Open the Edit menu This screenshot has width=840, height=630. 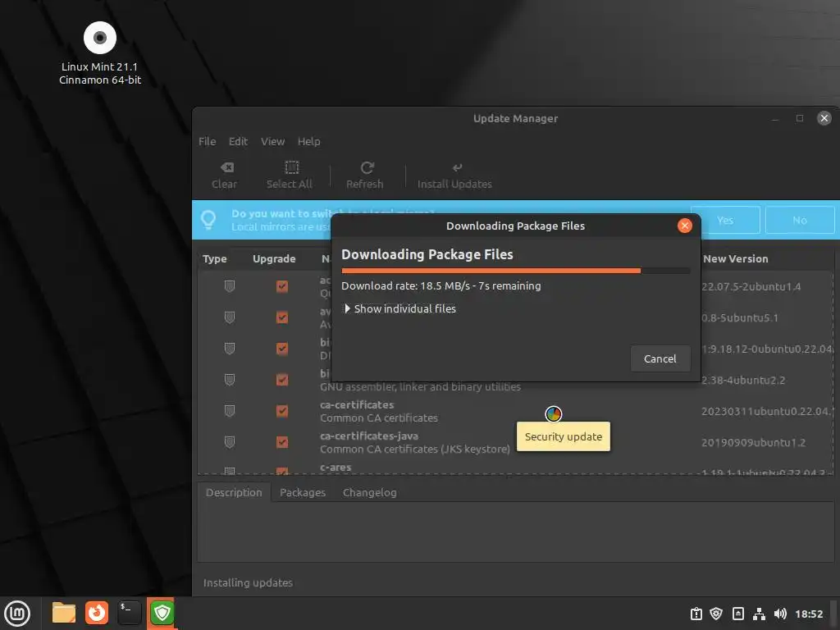tap(238, 141)
